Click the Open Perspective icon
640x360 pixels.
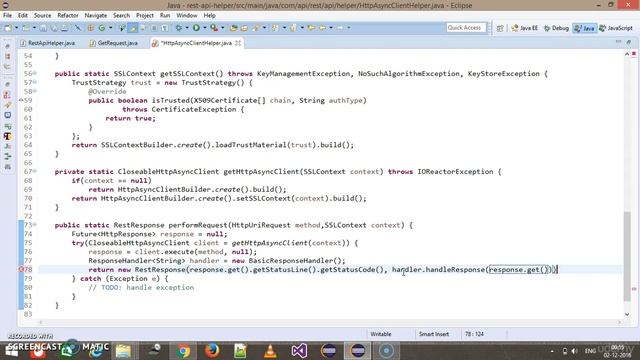click(x=500, y=28)
